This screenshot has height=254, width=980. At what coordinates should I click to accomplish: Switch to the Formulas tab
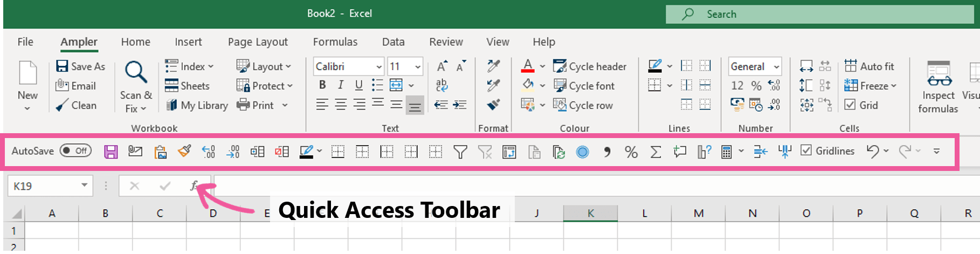(335, 42)
